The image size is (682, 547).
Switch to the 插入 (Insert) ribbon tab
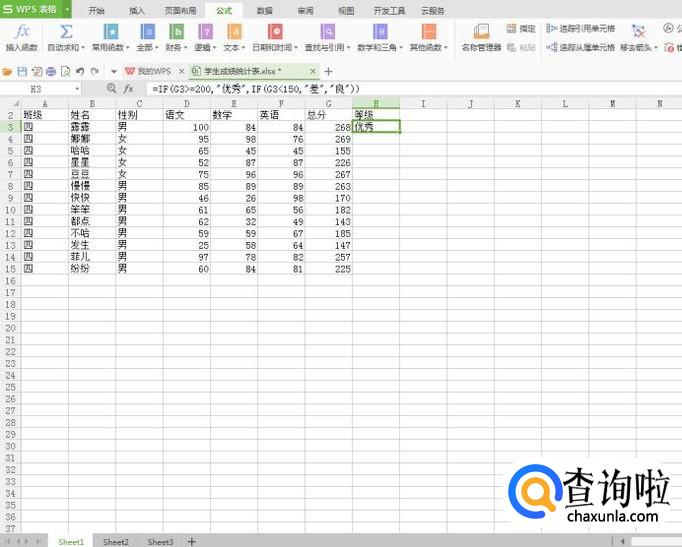137,10
